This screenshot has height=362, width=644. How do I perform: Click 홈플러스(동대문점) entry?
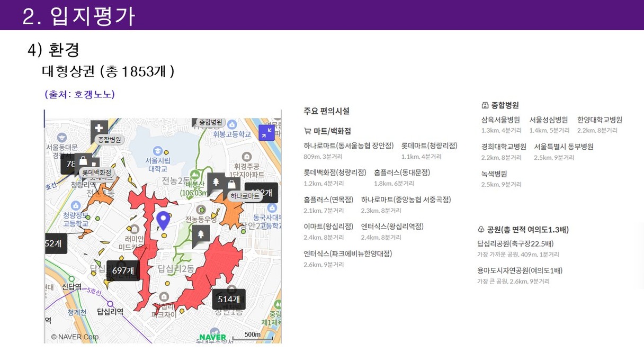[x=402, y=173]
